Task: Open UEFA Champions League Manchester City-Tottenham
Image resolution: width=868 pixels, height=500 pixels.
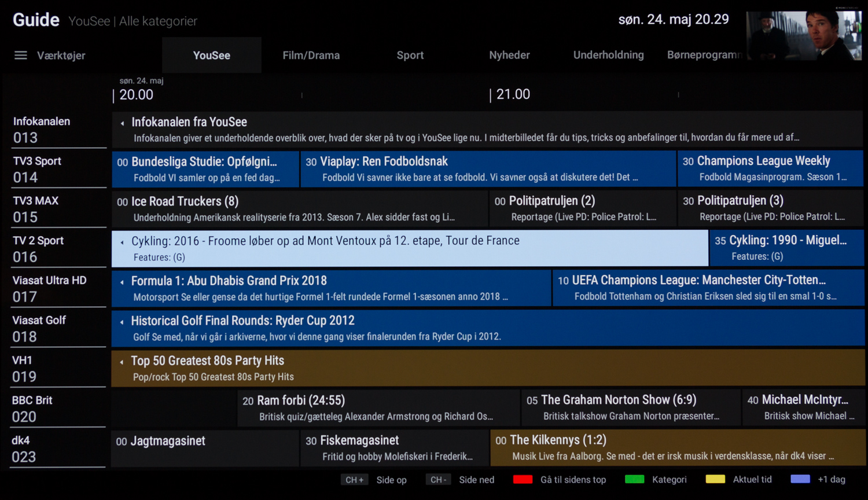Action: 709,288
